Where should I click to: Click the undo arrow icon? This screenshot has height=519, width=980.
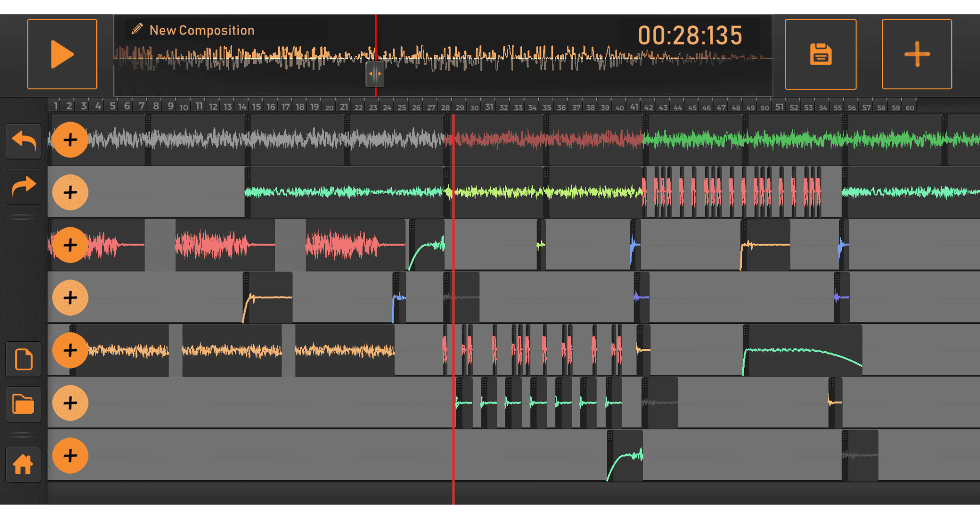(24, 141)
